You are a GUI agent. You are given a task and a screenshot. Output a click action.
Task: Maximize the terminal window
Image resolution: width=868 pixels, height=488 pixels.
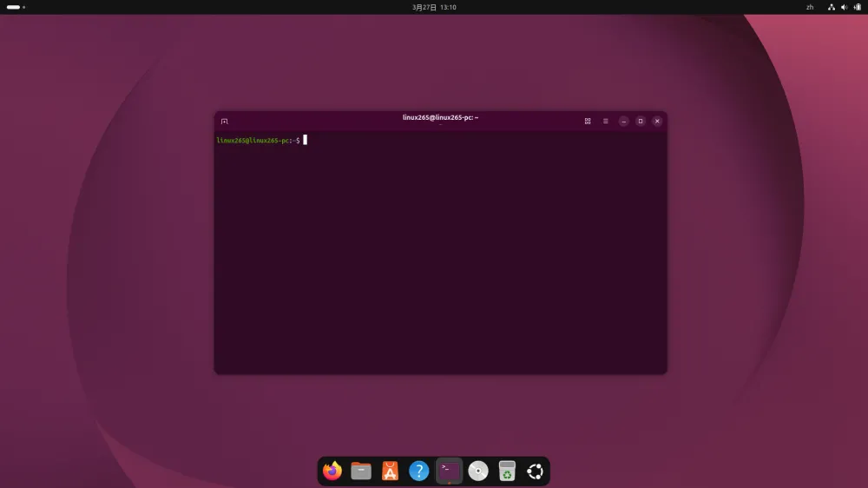[x=641, y=122]
